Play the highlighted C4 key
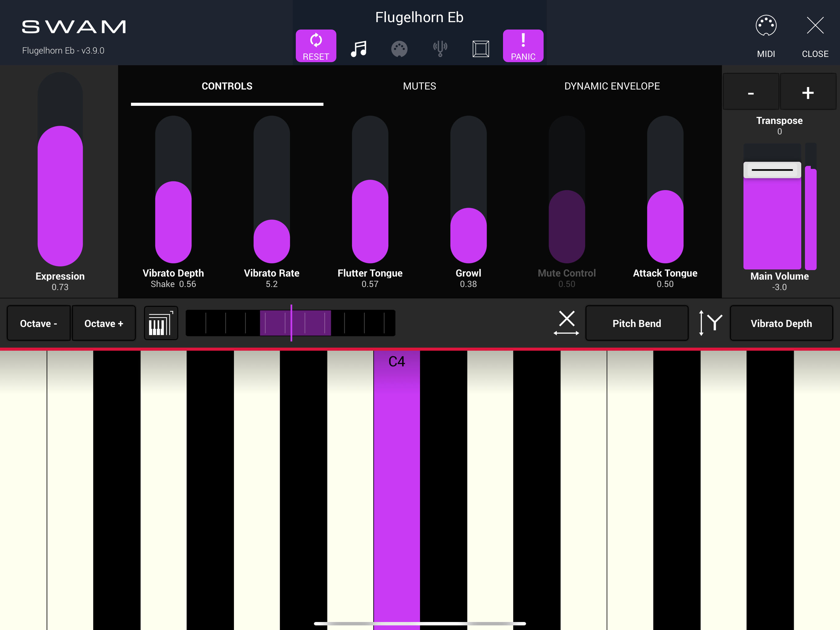Screen dimensions: 840x630 coord(396,489)
